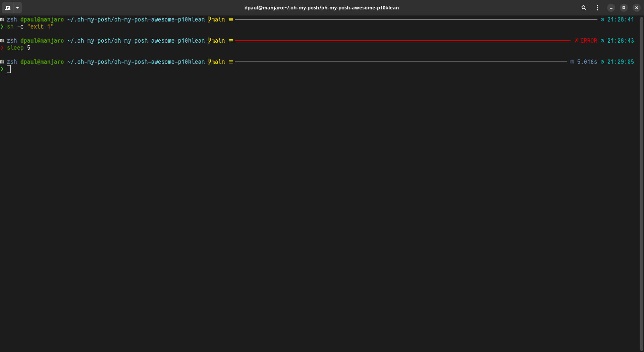This screenshot has height=352, width=644.
Task: Expand terminal options via the tab chevron
Action: pos(17,8)
